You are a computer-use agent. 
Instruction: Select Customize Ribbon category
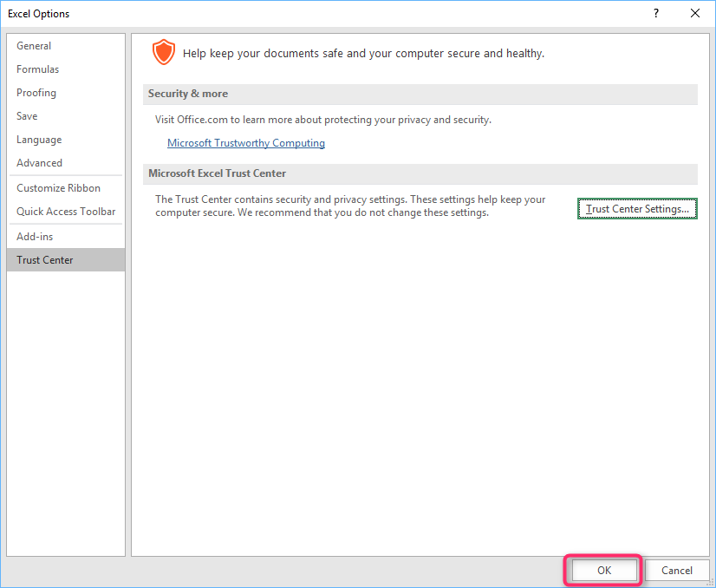click(x=66, y=188)
